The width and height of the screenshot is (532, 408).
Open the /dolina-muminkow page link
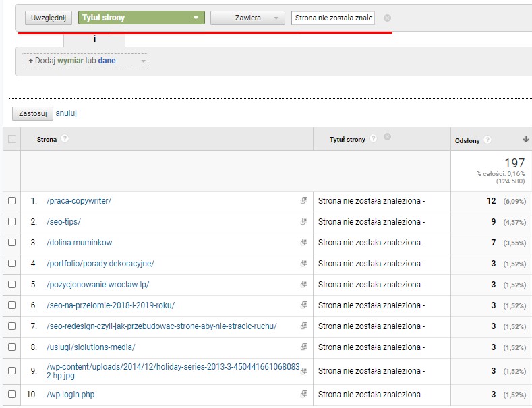click(x=79, y=243)
